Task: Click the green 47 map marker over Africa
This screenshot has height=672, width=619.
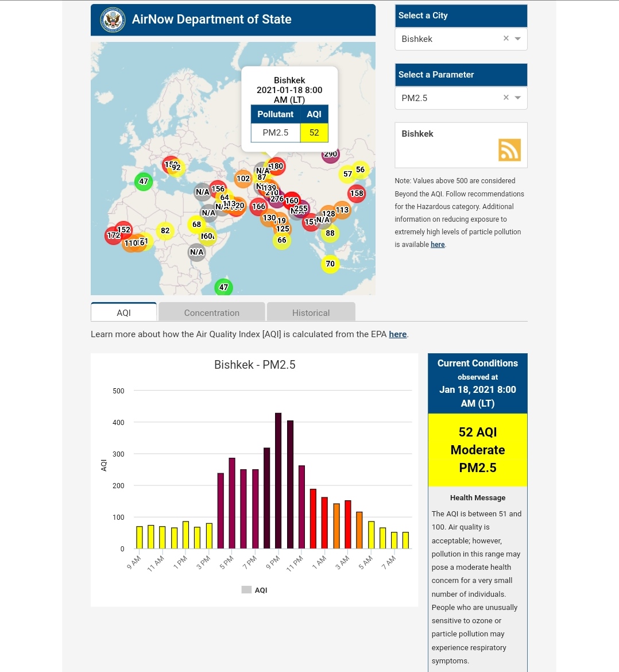Action: tap(223, 287)
